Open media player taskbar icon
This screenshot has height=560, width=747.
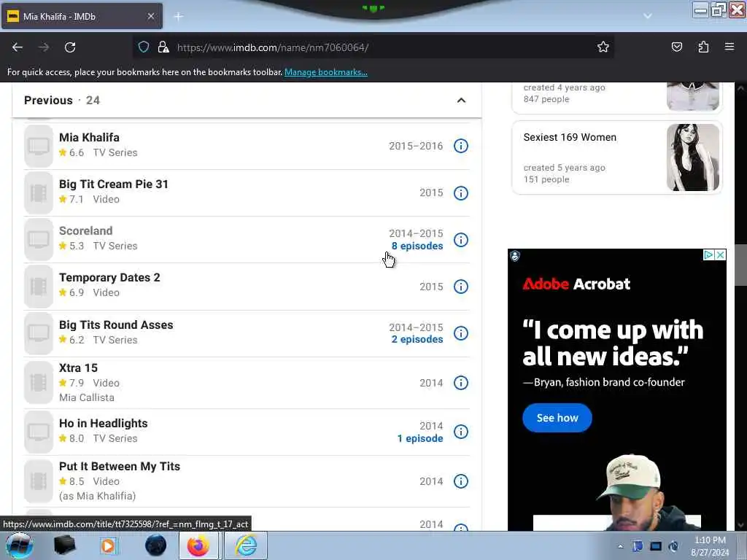tap(109, 545)
